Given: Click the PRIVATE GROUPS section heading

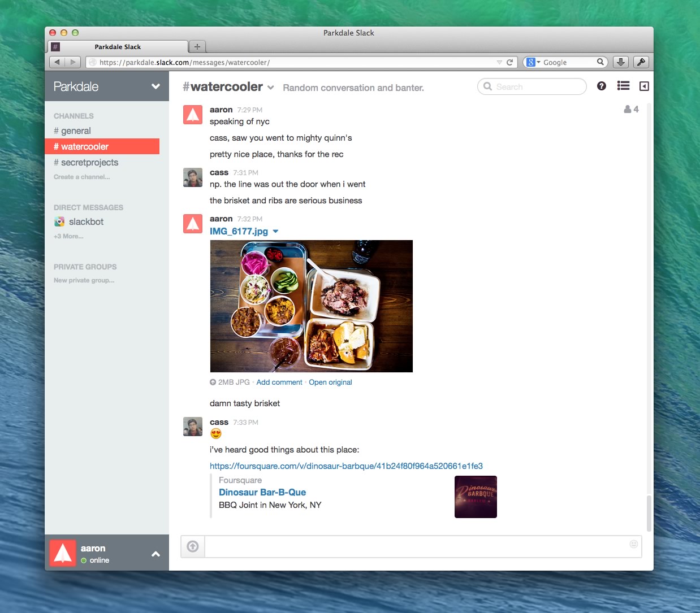Looking at the screenshot, I should 85,267.
